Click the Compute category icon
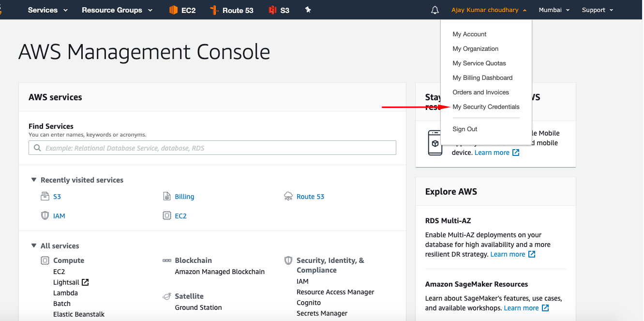 pyautogui.click(x=45, y=260)
